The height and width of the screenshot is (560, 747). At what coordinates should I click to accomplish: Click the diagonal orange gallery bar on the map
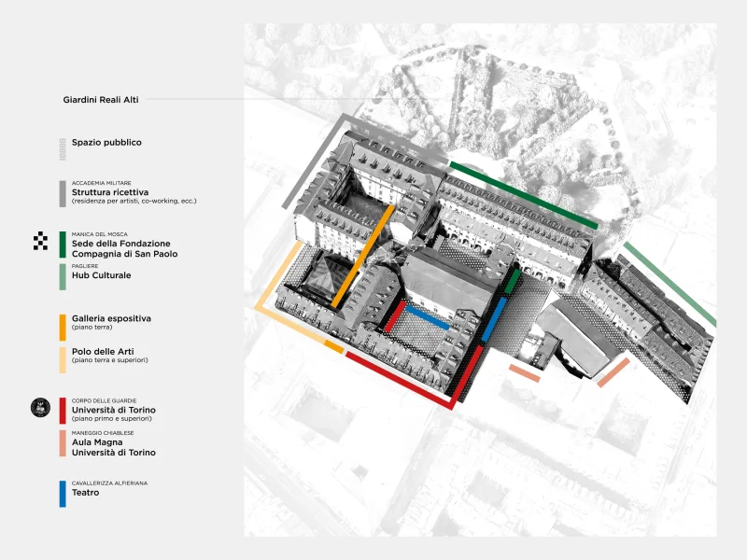[361, 256]
